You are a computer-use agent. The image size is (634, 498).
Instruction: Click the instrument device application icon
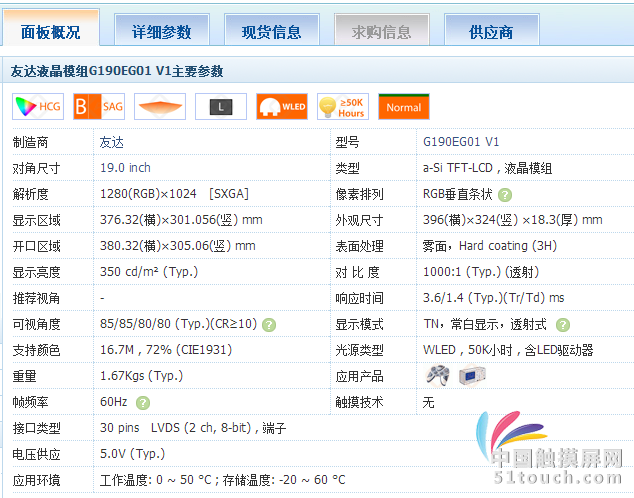coord(472,376)
